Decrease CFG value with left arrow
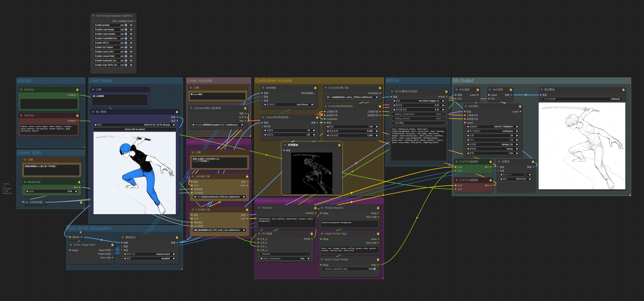Screen dimensions: 644x301 coord(468,140)
